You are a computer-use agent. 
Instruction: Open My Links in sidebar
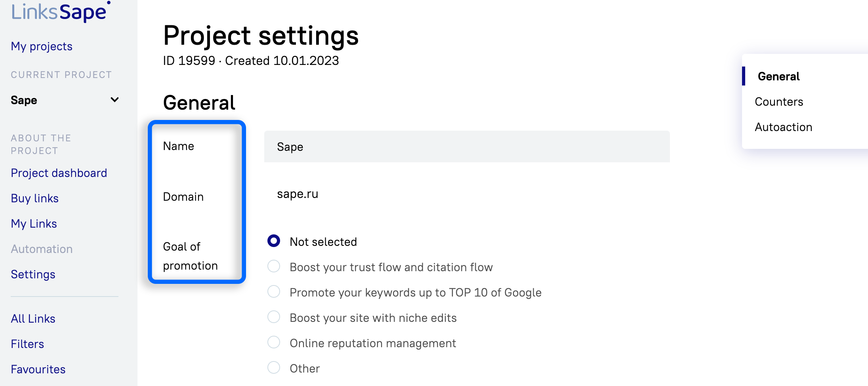(x=34, y=224)
